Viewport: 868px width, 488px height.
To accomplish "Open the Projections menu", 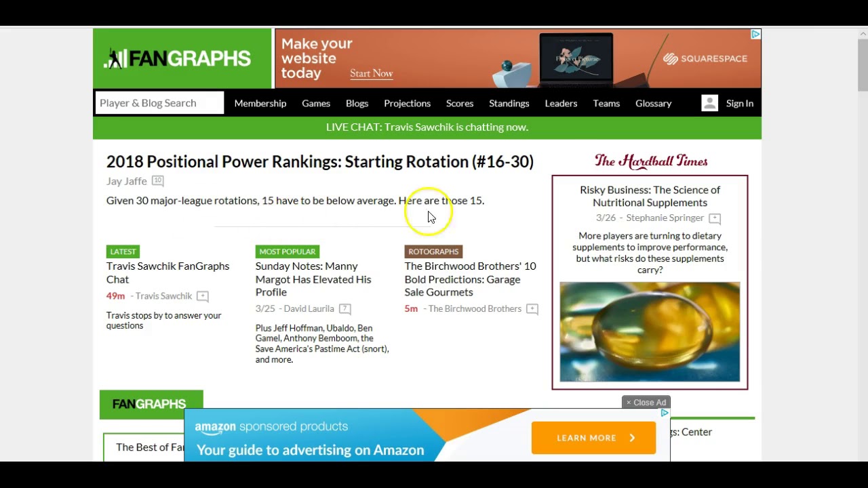I will (407, 103).
